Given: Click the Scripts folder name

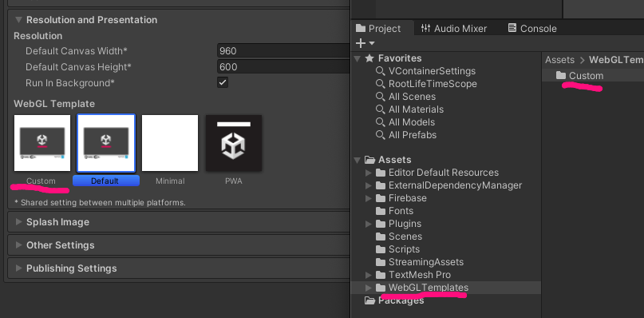Looking at the screenshot, I should (x=404, y=249).
